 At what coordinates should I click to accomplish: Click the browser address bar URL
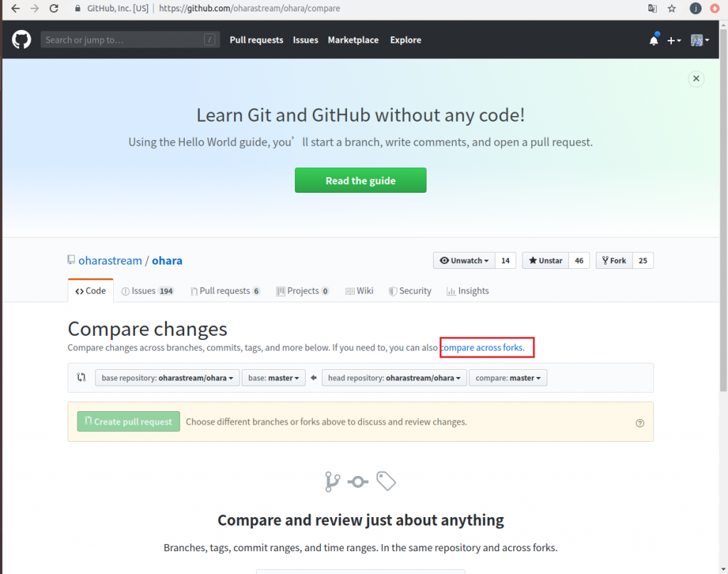click(250, 9)
